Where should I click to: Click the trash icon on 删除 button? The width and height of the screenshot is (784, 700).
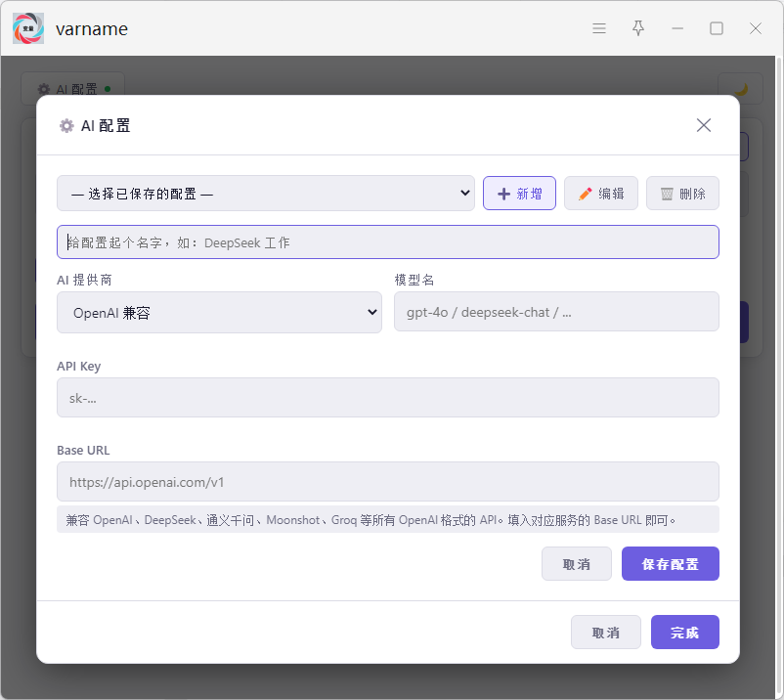coord(667,194)
